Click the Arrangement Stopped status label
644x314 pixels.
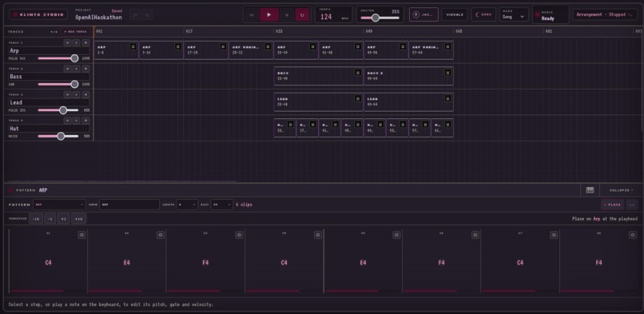[x=606, y=14]
